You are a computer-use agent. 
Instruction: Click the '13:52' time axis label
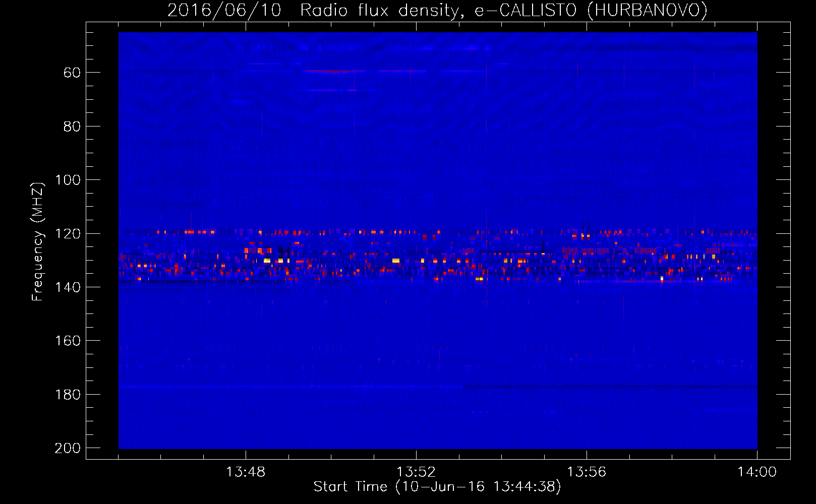click(416, 472)
